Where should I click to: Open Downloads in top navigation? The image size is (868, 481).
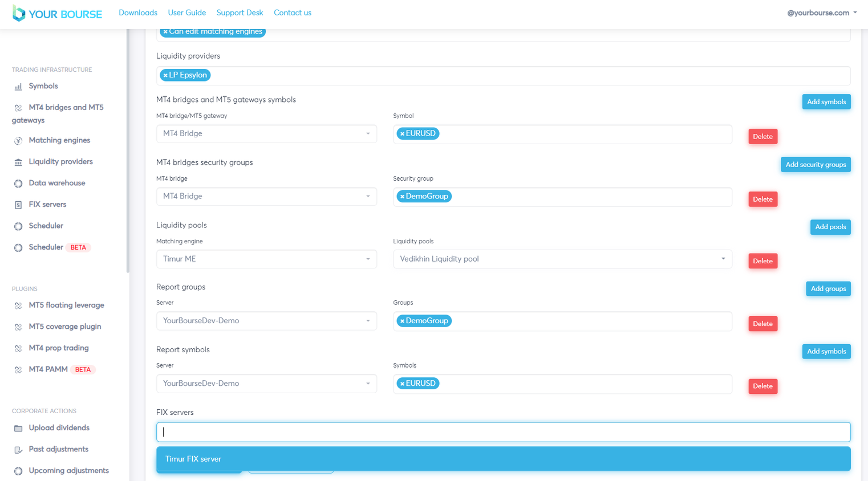138,13
